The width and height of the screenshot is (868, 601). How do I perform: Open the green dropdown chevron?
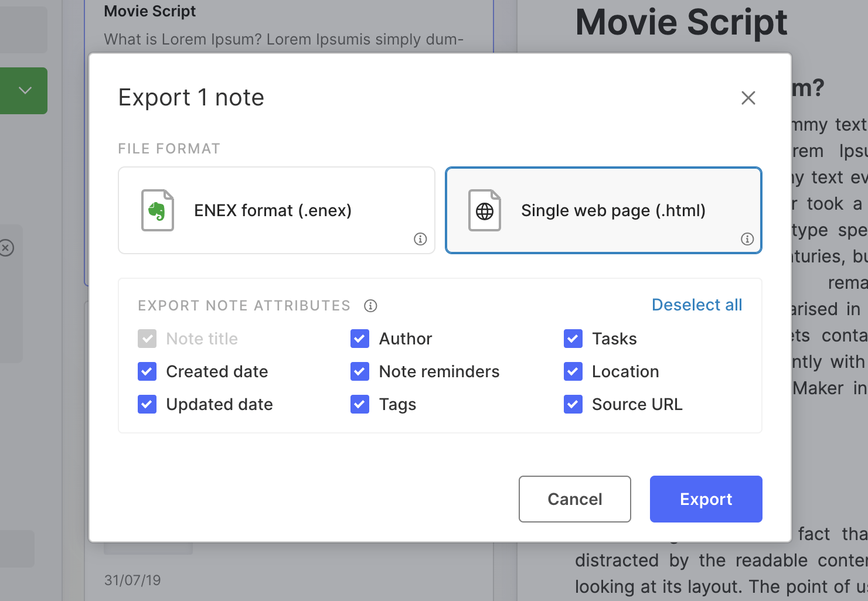coord(24,91)
